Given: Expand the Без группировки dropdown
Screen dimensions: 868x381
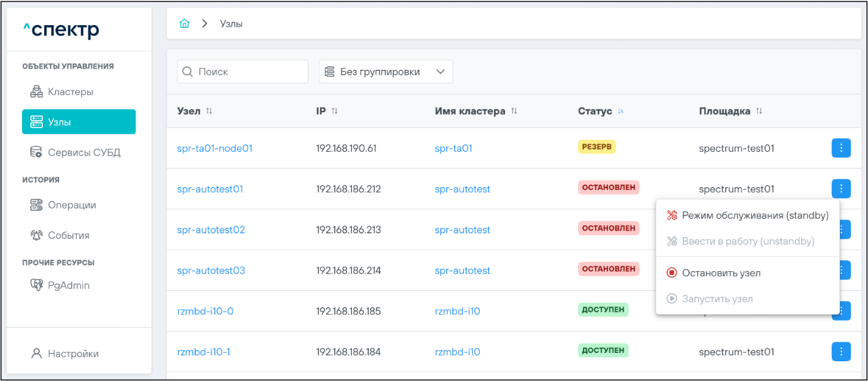Looking at the screenshot, I should click(386, 72).
